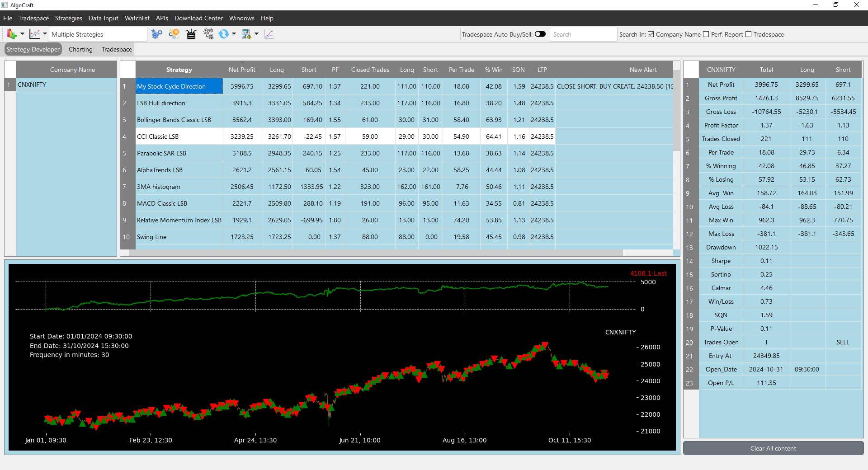Toggle Tradespace Auto Buy/Sell switch
The height and width of the screenshot is (470, 868).
(540, 34)
